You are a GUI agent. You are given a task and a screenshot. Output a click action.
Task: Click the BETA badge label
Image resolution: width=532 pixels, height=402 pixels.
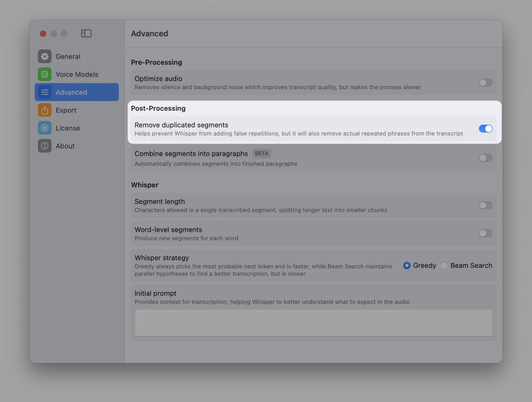click(262, 153)
